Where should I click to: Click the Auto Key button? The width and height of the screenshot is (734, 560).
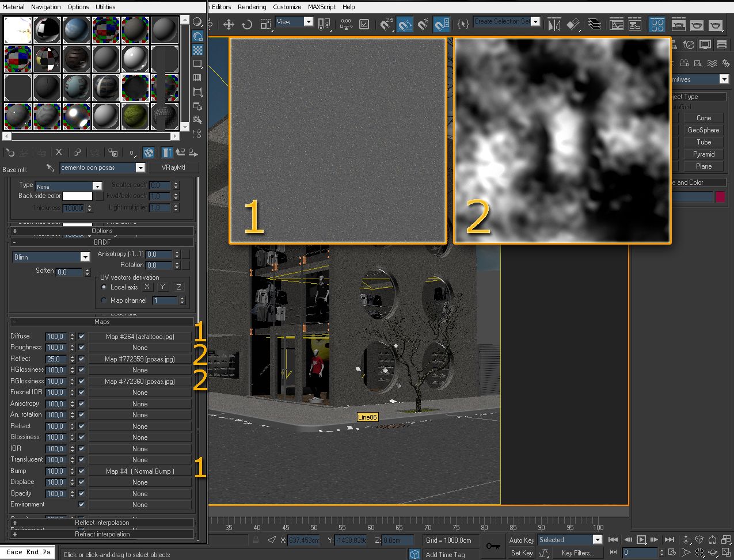522,540
